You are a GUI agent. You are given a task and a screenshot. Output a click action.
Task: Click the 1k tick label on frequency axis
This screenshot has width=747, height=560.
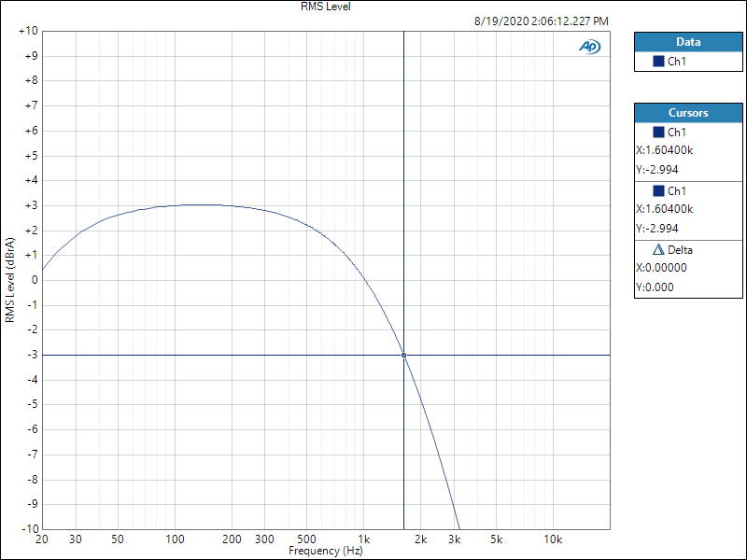364,539
